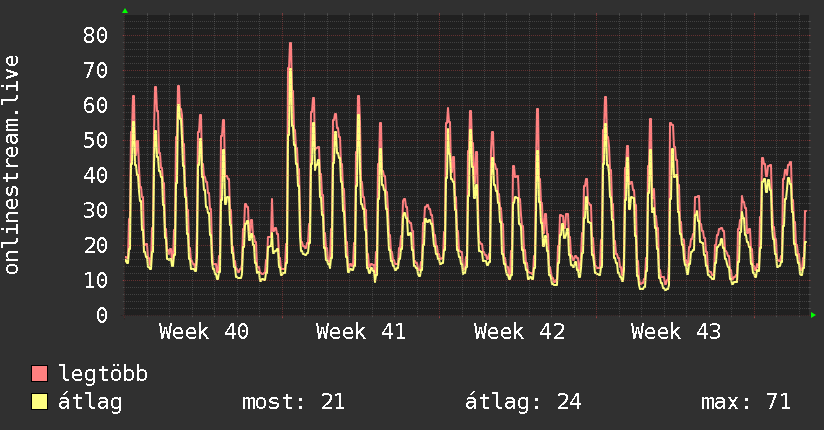This screenshot has width=824, height=430.
Task: Select the Week 41 axis label
Action: [x=361, y=332]
